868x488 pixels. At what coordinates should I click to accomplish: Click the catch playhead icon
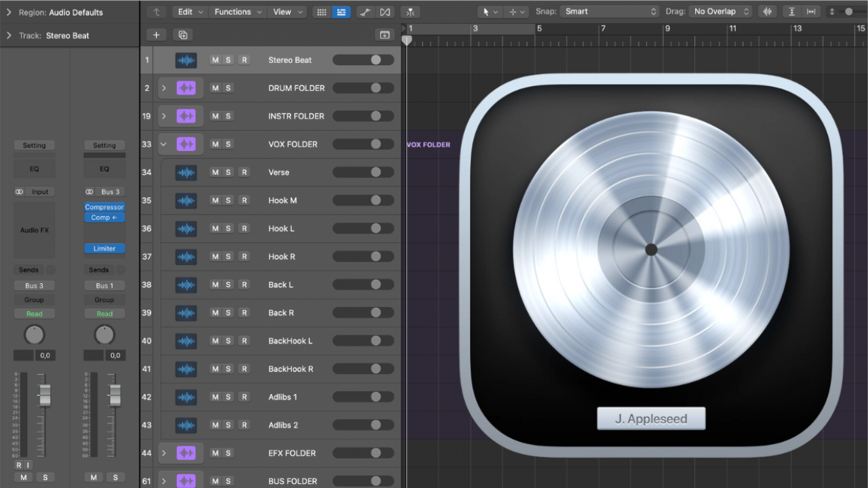[x=410, y=12]
